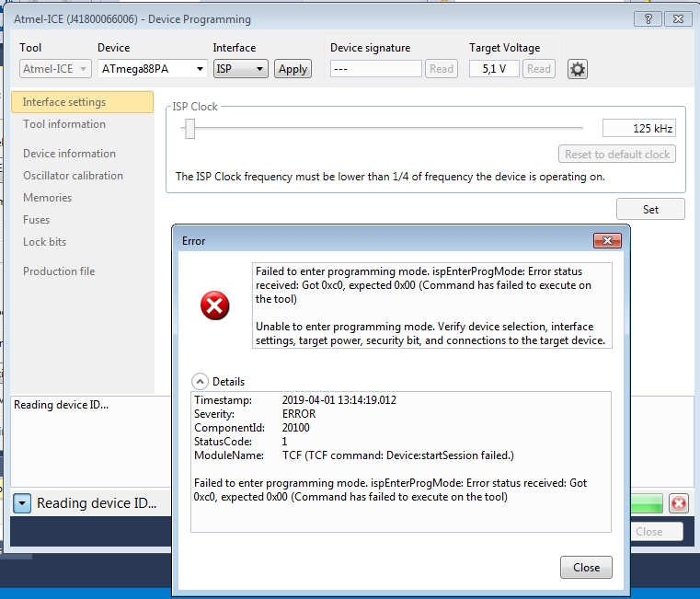This screenshot has height=599, width=700.
Task: Click the help question mark button
Action: [648, 18]
